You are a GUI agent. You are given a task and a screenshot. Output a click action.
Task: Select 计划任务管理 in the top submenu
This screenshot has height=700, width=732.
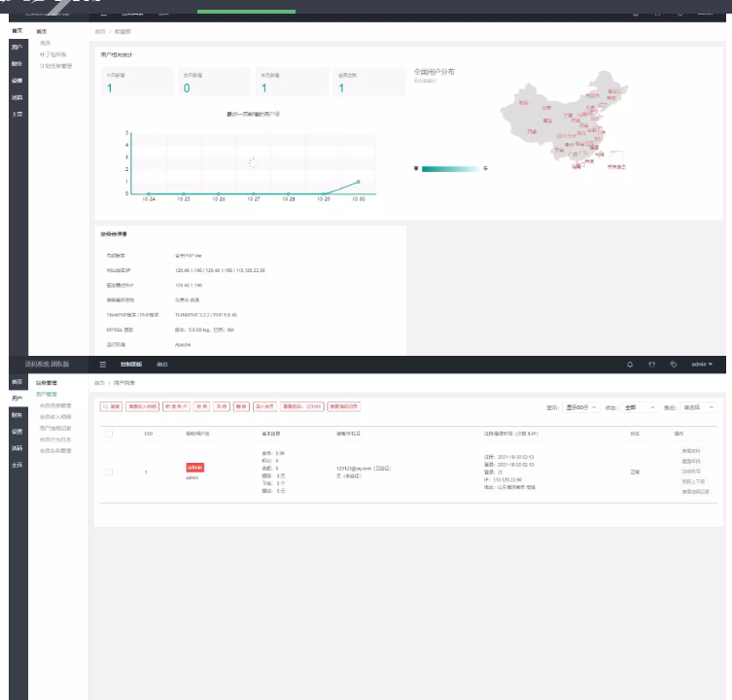pos(55,67)
